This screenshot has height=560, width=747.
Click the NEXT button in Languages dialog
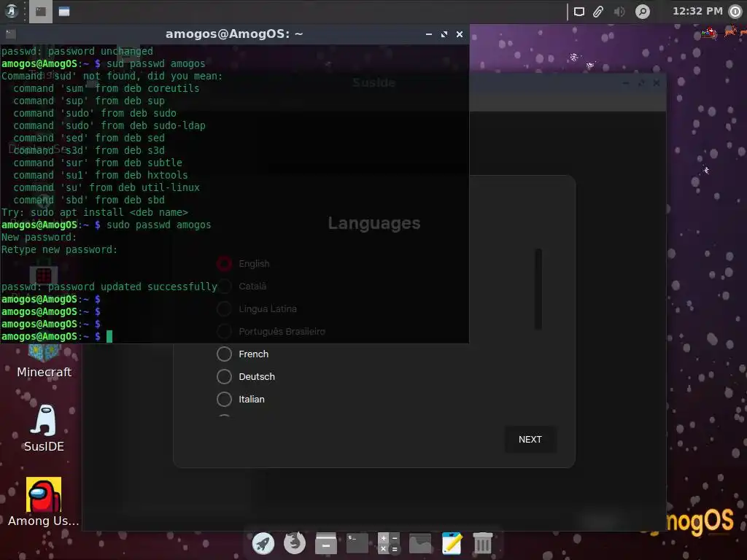pyautogui.click(x=530, y=440)
